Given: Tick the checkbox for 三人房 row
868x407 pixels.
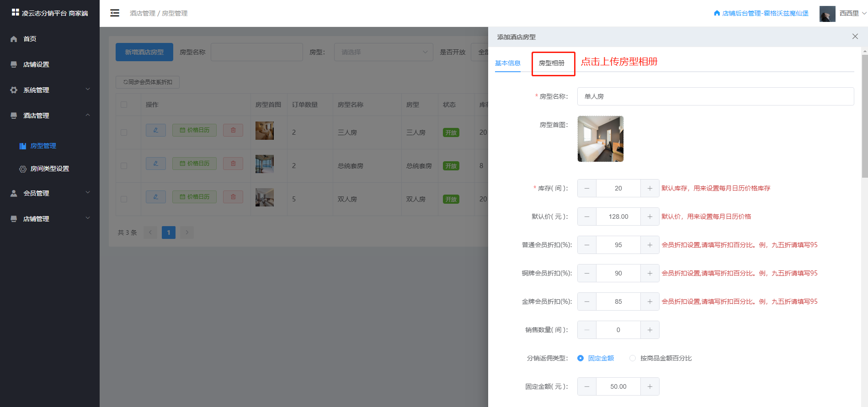Looking at the screenshot, I should (124, 132).
